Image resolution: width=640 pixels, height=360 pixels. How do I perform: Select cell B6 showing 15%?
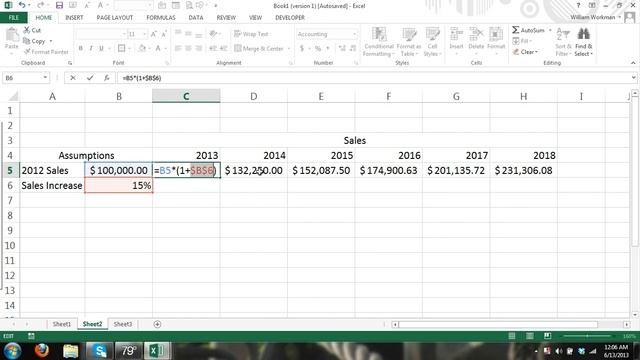(119, 185)
